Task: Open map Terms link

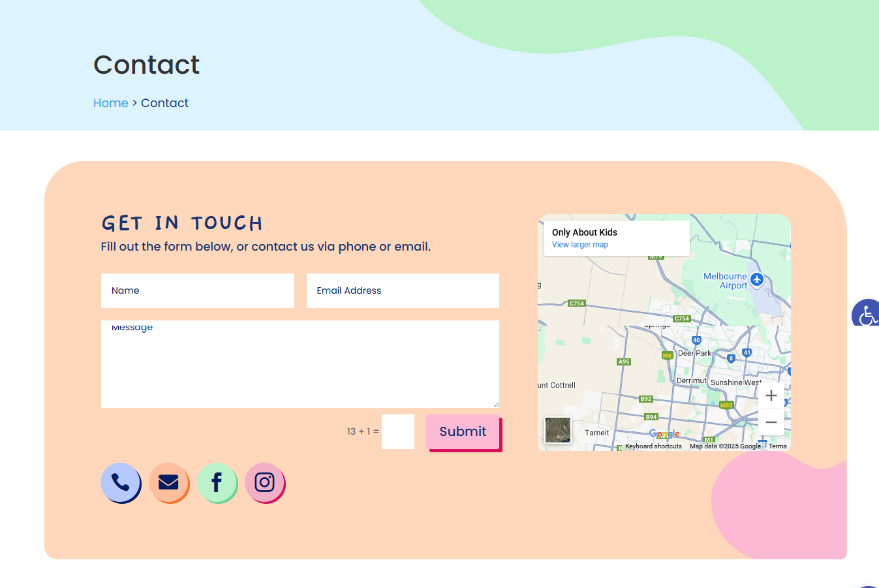Action: point(778,446)
